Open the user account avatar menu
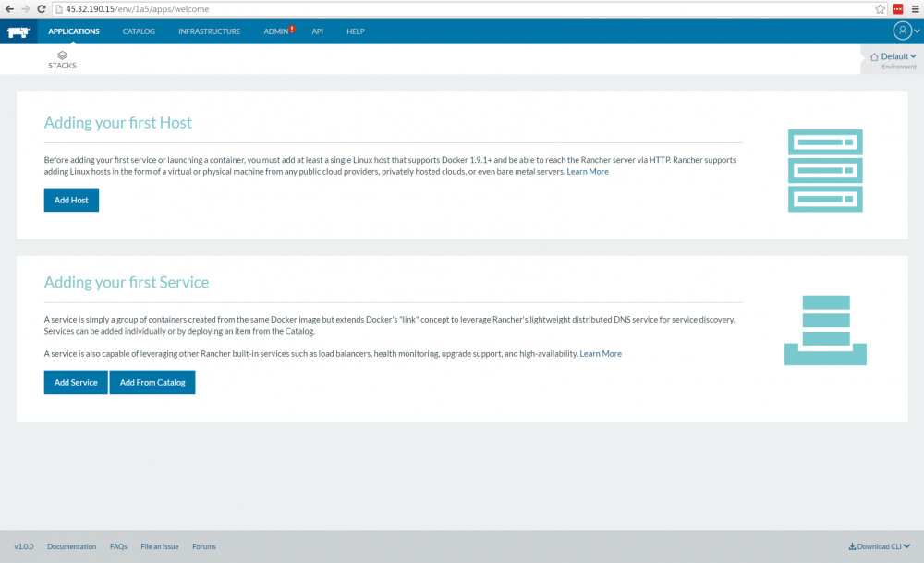924x563 pixels. (902, 31)
